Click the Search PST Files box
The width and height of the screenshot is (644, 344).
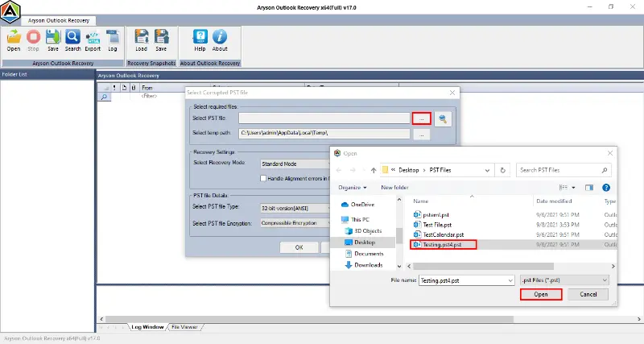563,170
